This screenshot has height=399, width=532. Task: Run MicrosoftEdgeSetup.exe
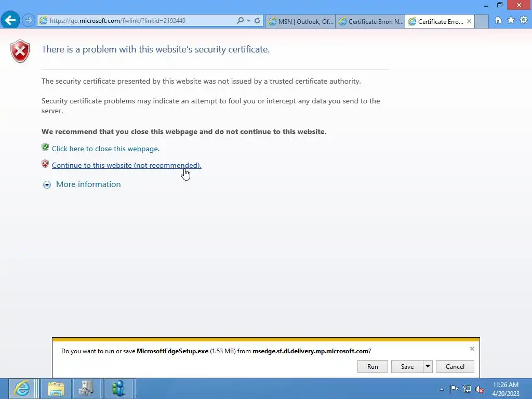point(373,366)
